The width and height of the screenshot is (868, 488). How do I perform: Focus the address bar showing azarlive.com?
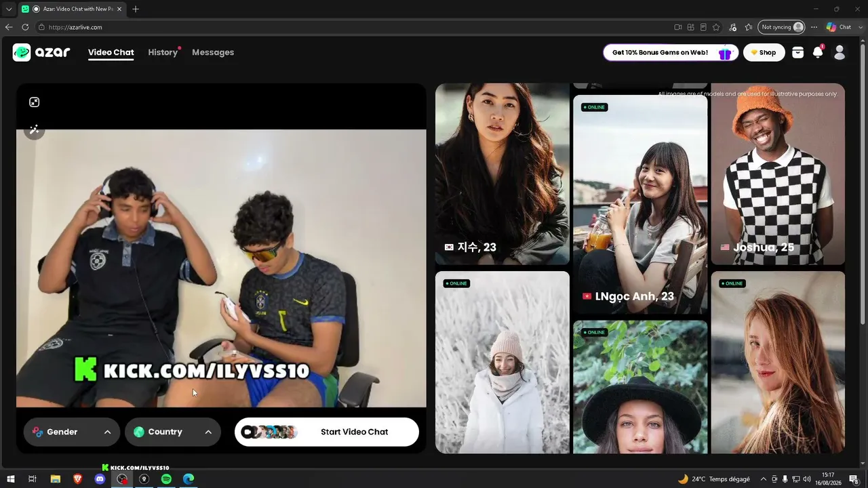click(353, 27)
